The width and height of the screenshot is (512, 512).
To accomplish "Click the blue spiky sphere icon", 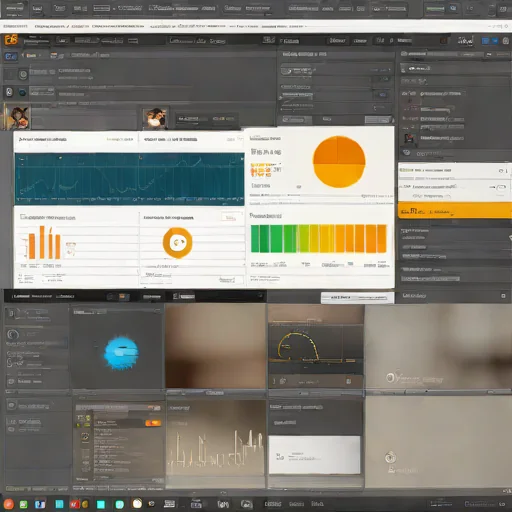I will coord(121,353).
